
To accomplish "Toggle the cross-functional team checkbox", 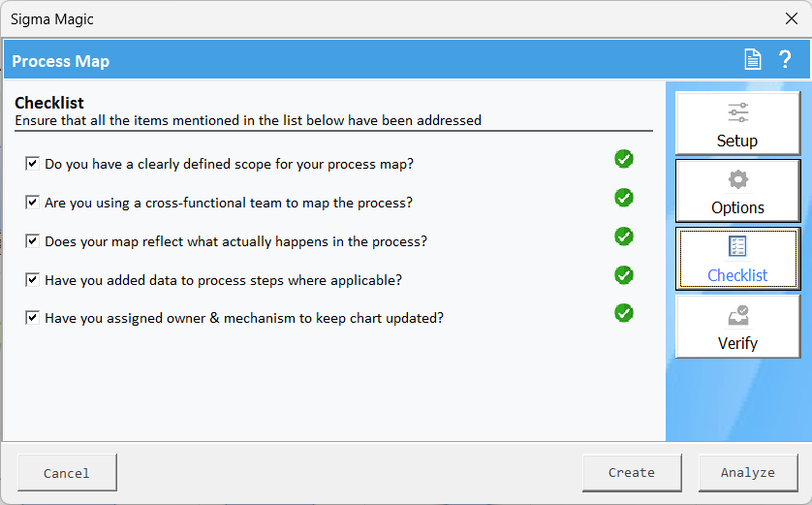I will coord(32,203).
